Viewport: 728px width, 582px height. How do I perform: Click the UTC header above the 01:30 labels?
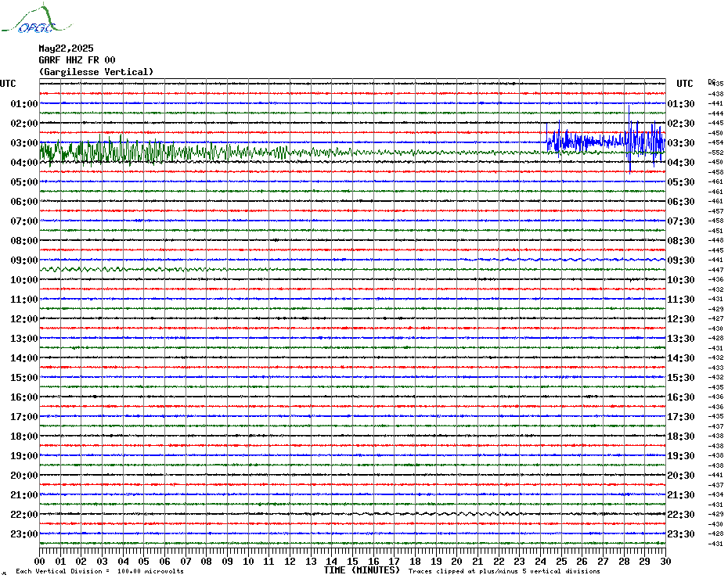(685, 84)
